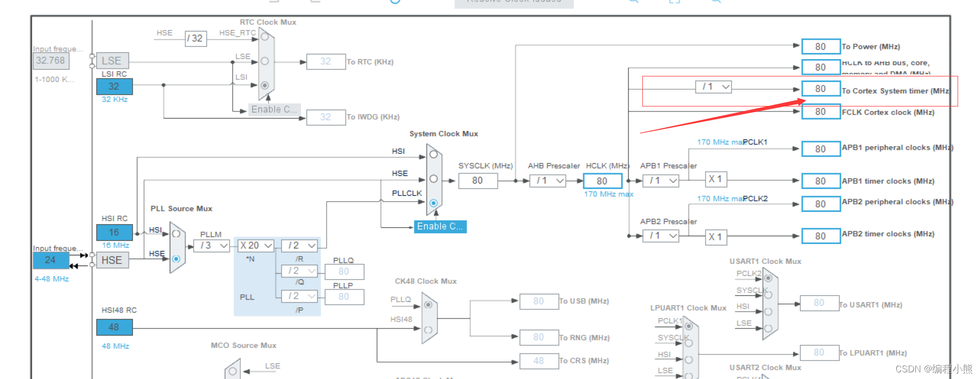
Task: Choose HSE in System Clock Mux
Action: point(433,179)
